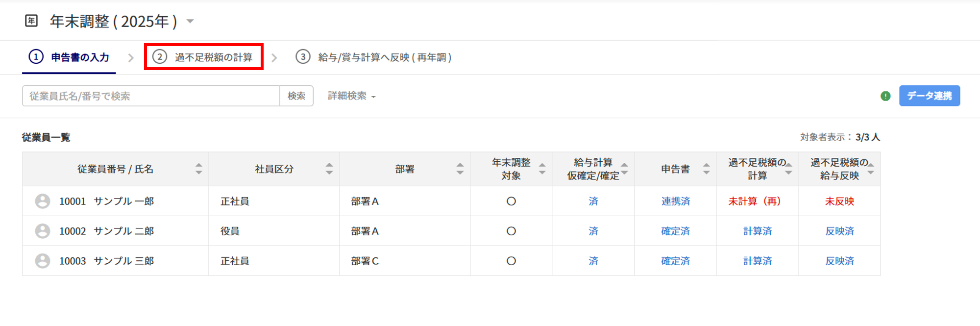The image size is (980, 326).
Task: Click the year-end adjustment calendar icon
Action: click(31, 21)
